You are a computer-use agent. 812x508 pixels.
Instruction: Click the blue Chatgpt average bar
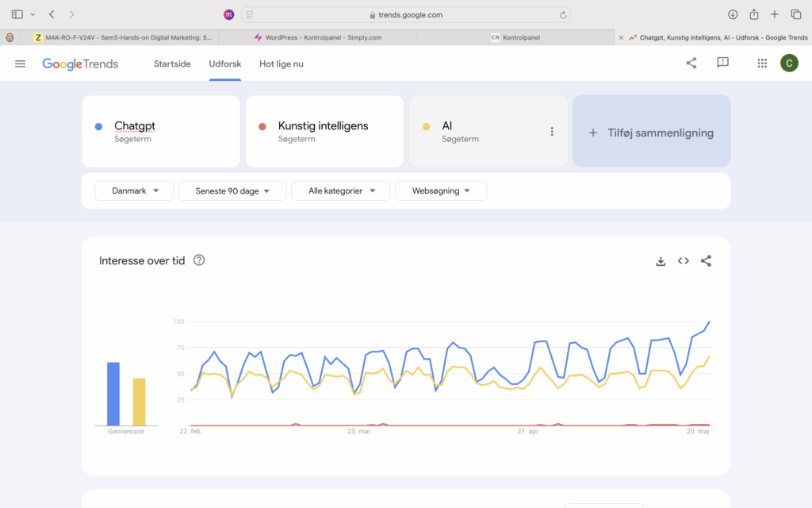[x=113, y=394]
